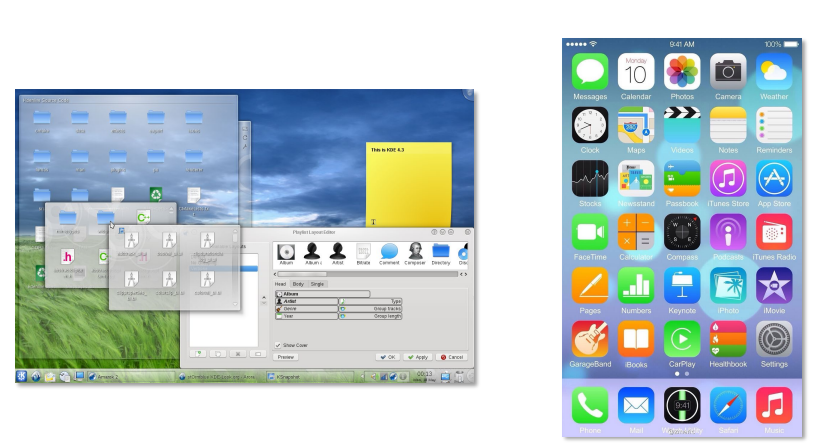Open the iTunes Store app
The width and height of the screenshot is (838, 448).
[x=728, y=178]
